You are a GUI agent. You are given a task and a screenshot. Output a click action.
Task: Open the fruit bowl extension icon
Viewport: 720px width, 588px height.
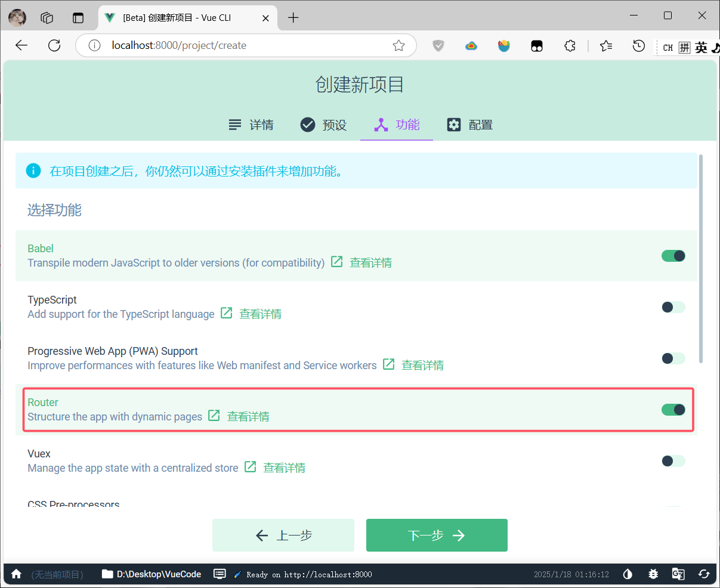pos(504,45)
